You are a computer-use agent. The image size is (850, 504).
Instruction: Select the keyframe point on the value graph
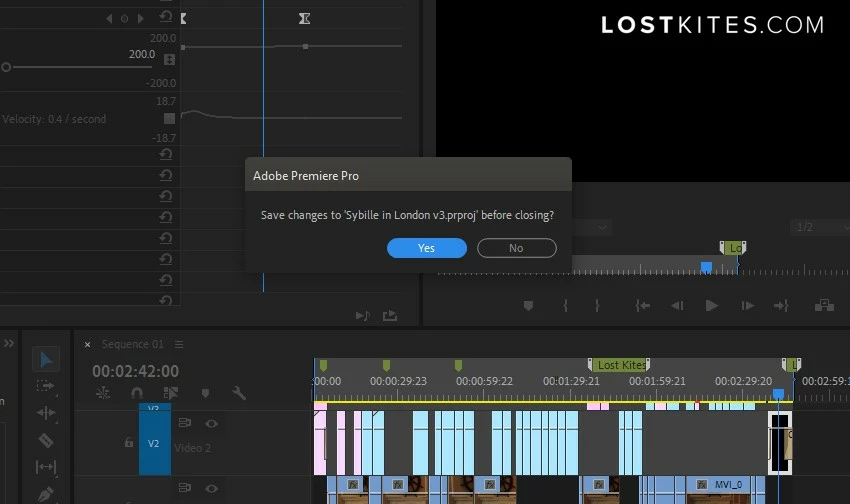[306, 47]
